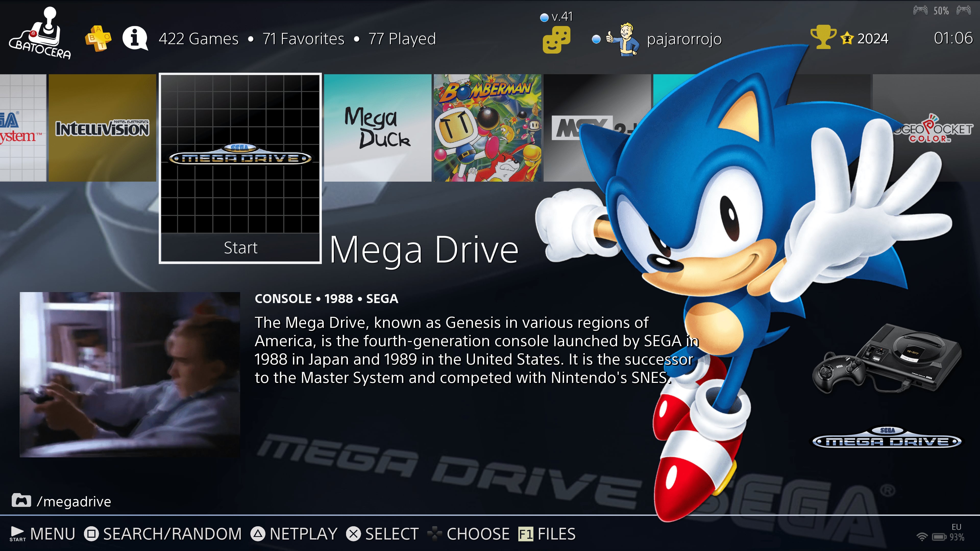Click the gamepad folder icon by /megadrive

pos(21,500)
